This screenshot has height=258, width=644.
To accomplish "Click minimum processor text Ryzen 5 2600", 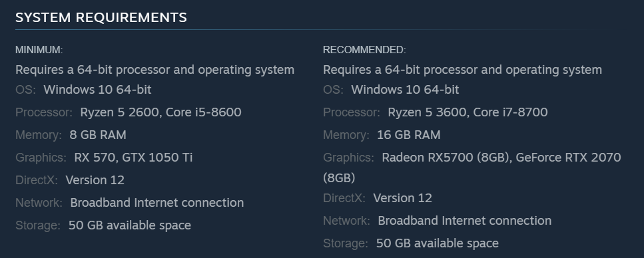I will pyautogui.click(x=119, y=112).
